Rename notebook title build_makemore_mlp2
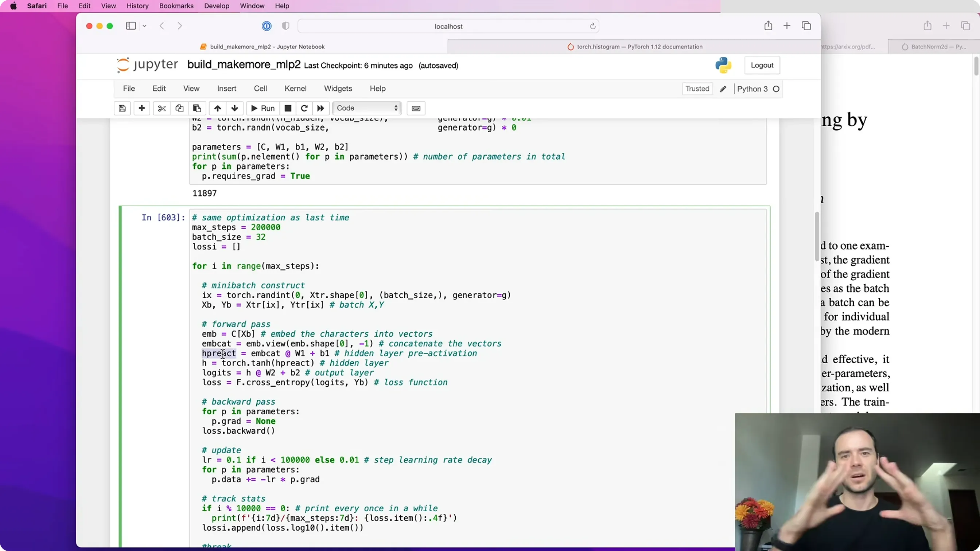Viewport: 980px width, 551px height. 244,65
